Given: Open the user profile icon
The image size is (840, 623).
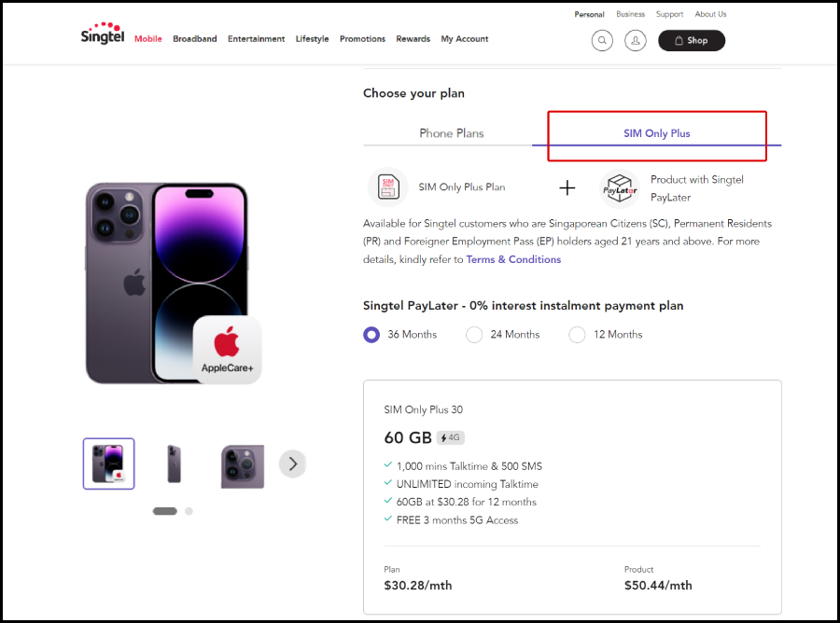Looking at the screenshot, I should click(636, 40).
